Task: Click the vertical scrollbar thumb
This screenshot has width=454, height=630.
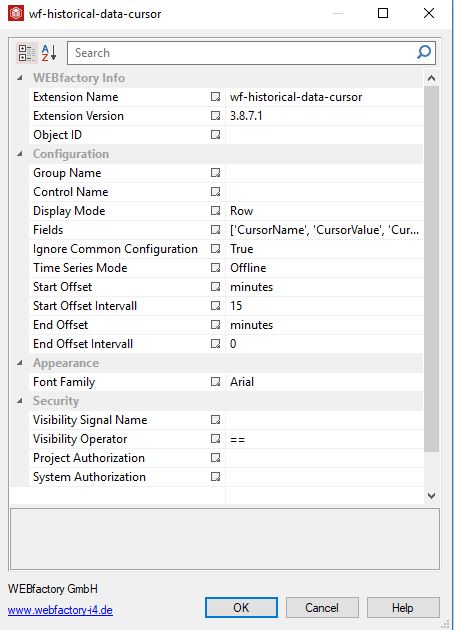Action: (432, 268)
